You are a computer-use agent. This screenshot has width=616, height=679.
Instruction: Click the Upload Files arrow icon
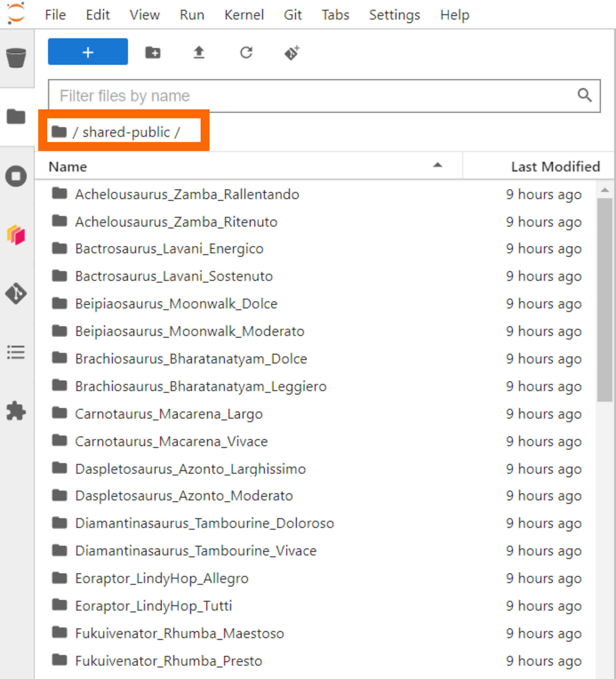199,53
